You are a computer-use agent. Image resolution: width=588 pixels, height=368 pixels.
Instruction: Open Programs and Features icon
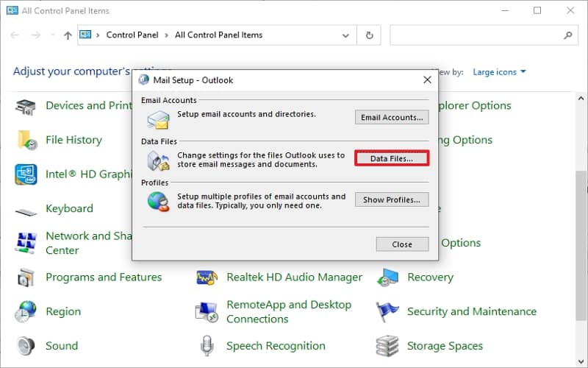pos(26,277)
